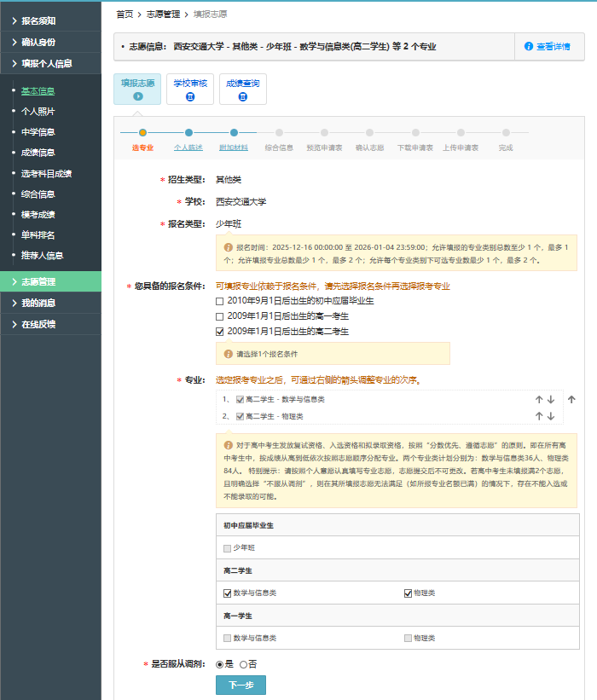This screenshot has height=700, width=597.
Task: Click the standalone up arrow right of major list
Action: point(571,399)
